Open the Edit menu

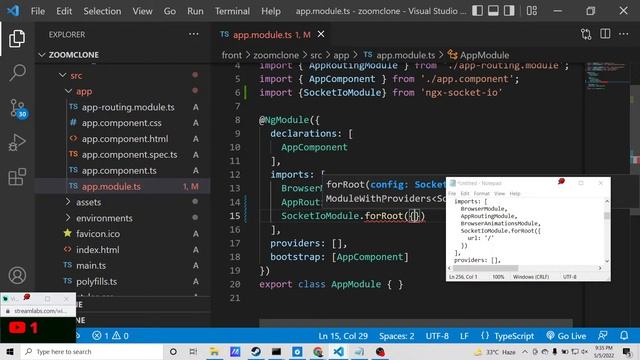64,11
